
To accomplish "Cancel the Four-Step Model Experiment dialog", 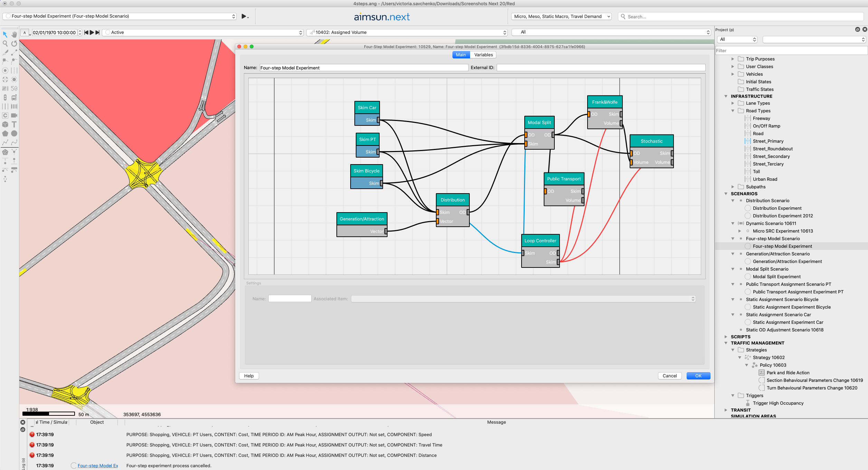I will pyautogui.click(x=669, y=376).
